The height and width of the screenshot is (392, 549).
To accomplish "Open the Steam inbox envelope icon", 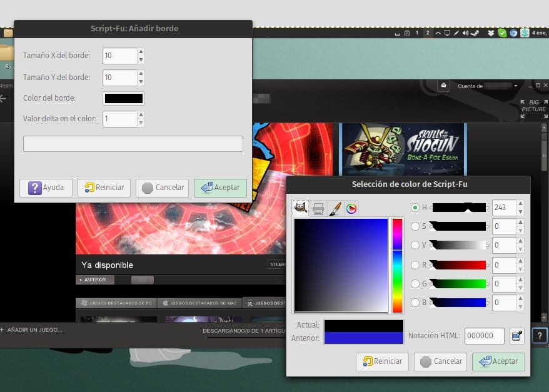I will click(443, 86).
